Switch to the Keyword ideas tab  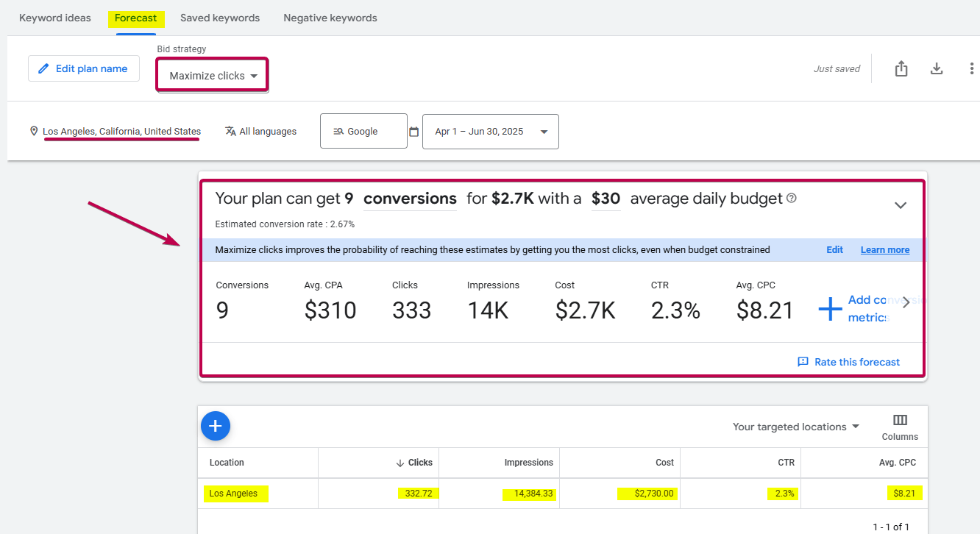coord(55,18)
